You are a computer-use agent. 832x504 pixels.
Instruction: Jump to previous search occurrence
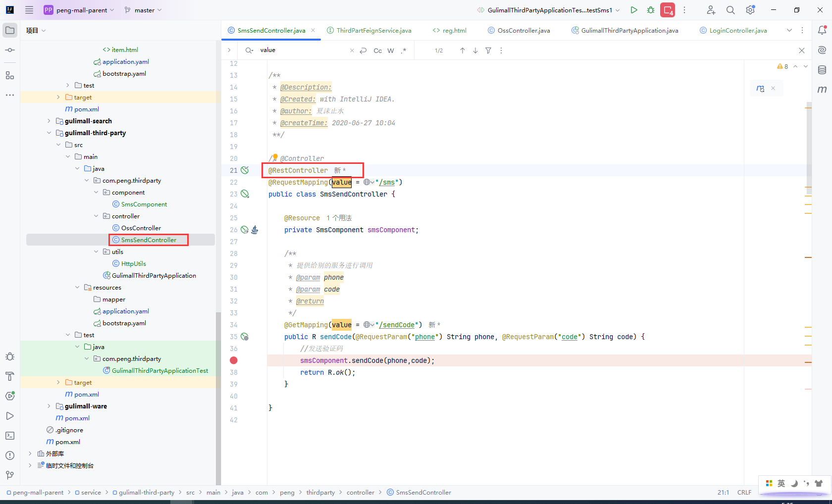pyautogui.click(x=463, y=50)
